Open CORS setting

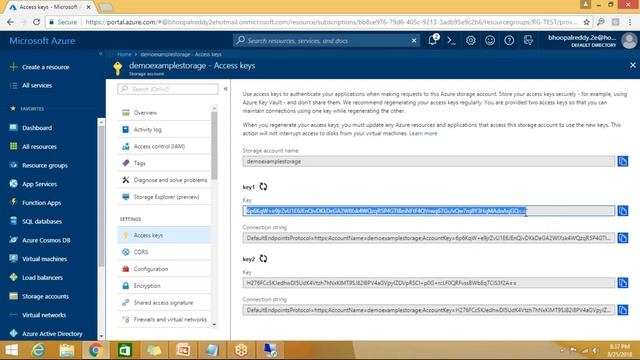pos(164,252)
